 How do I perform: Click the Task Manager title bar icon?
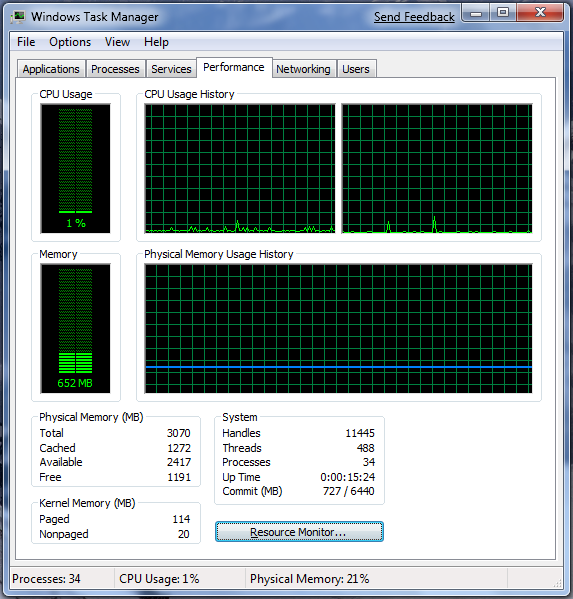[x=18, y=17]
